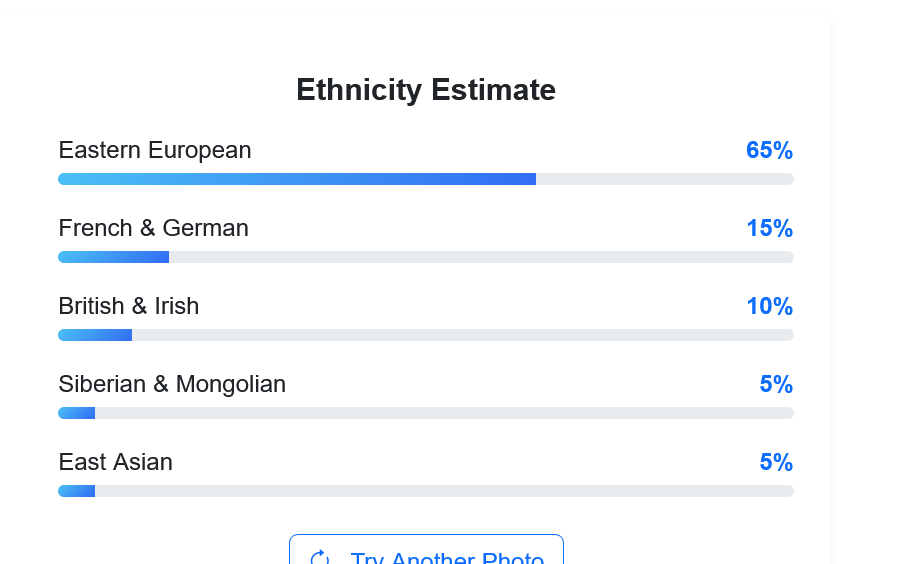
Task: Click the Siberian & Mongolian label
Action: (172, 384)
